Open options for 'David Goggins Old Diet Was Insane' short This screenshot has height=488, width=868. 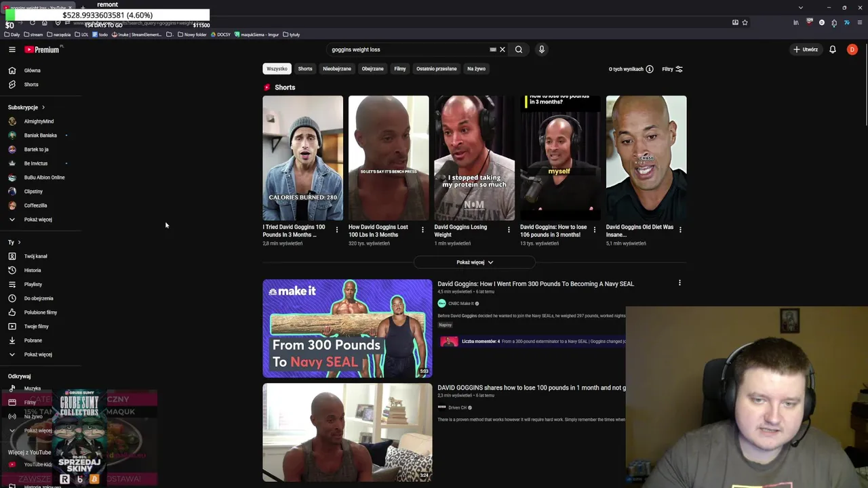coord(680,230)
